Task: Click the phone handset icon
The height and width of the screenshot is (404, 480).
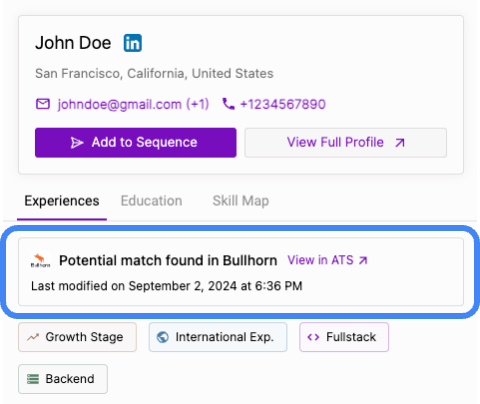Action: 228,104
